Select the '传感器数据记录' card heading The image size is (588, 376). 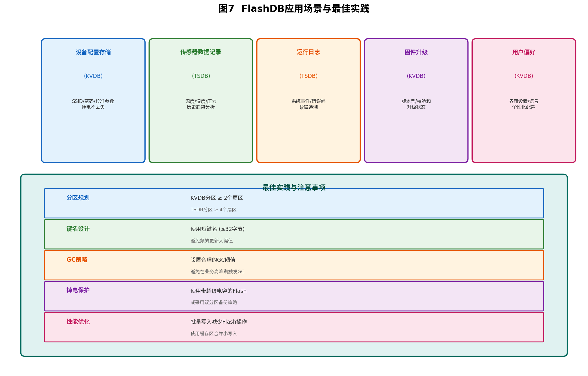pos(201,52)
